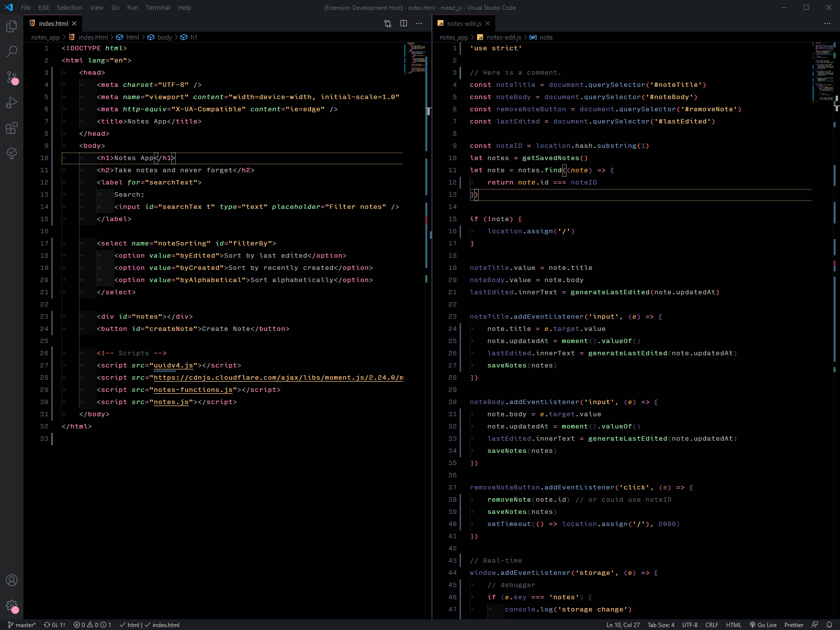Follow the notes-functions.js script link
Screen dimensions: 840x630
click(x=193, y=390)
